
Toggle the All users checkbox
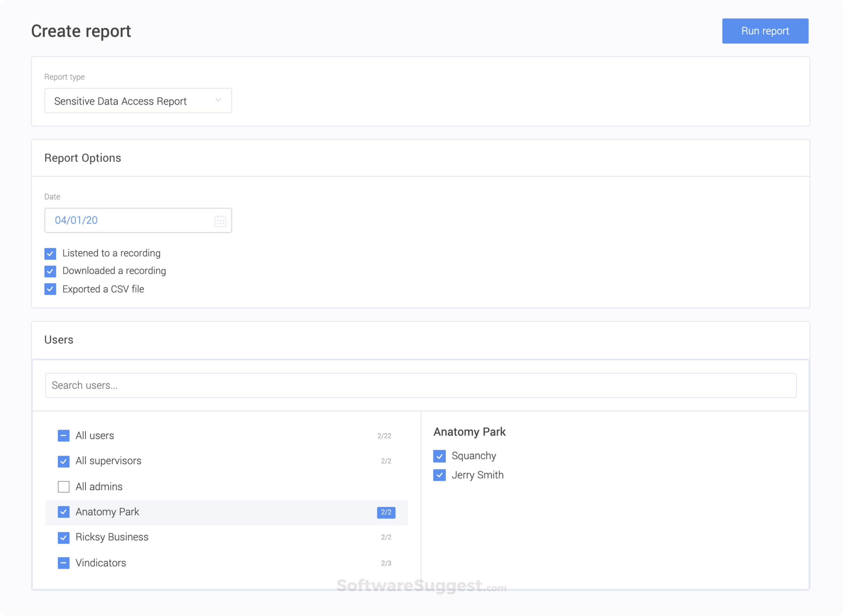(64, 435)
